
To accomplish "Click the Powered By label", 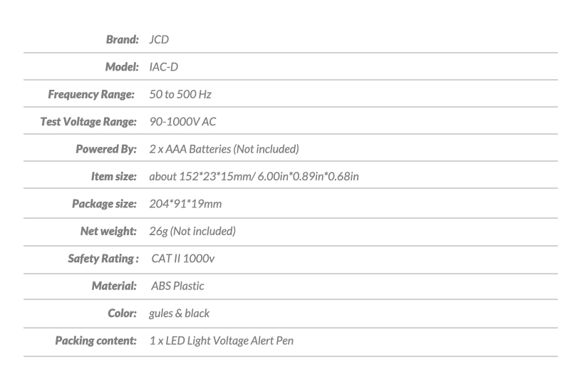I will (x=106, y=149).
